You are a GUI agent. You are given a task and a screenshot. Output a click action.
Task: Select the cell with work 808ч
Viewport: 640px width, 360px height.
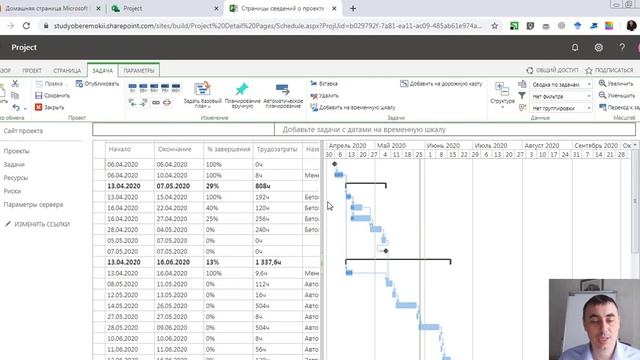click(278, 186)
